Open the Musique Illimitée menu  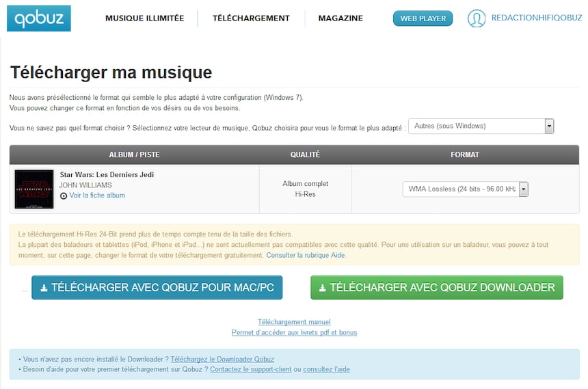click(144, 18)
